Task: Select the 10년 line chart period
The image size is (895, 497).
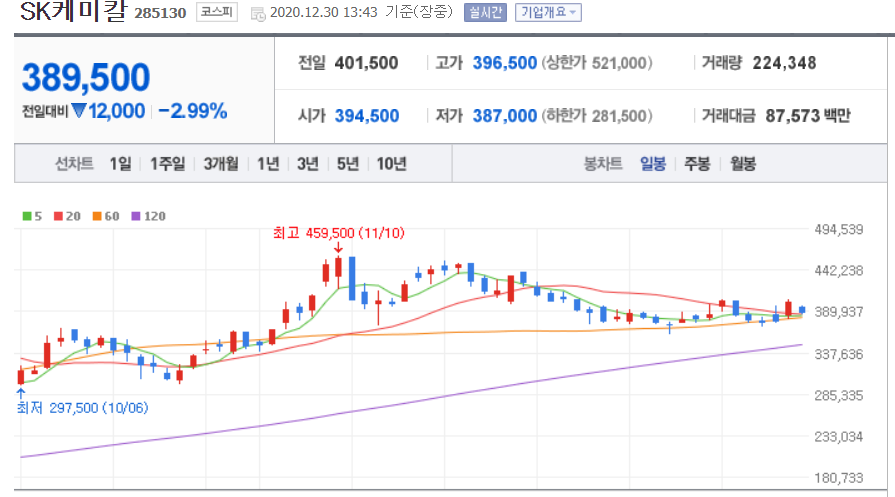Action: point(391,164)
